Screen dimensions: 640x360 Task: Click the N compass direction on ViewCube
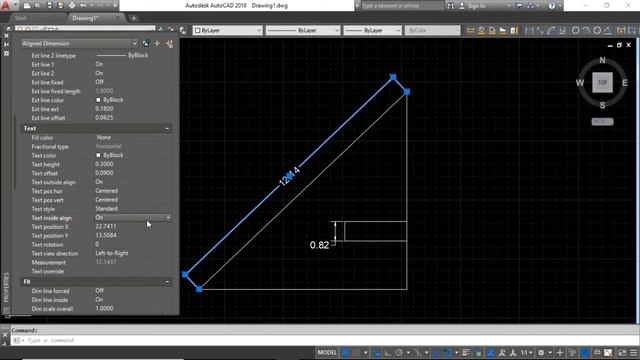point(602,60)
